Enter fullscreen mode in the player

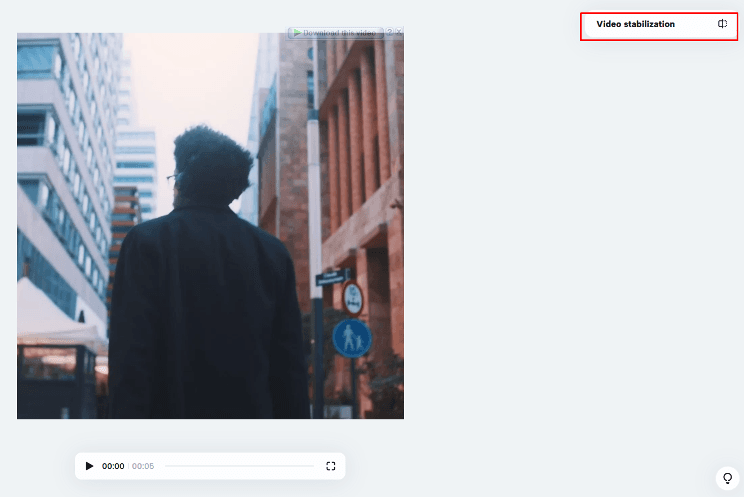[331, 466]
